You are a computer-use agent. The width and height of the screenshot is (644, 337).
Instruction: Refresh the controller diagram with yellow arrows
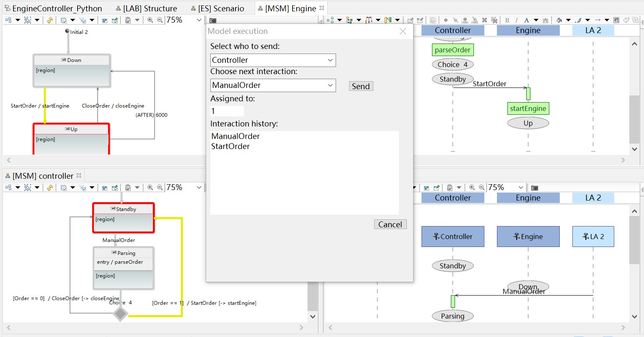click(50, 188)
